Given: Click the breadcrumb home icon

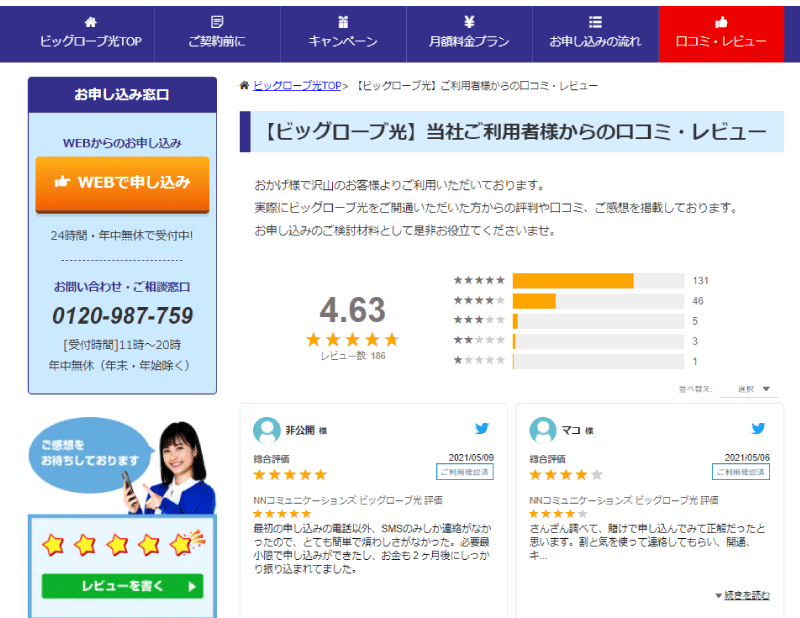Looking at the screenshot, I should pos(244,85).
